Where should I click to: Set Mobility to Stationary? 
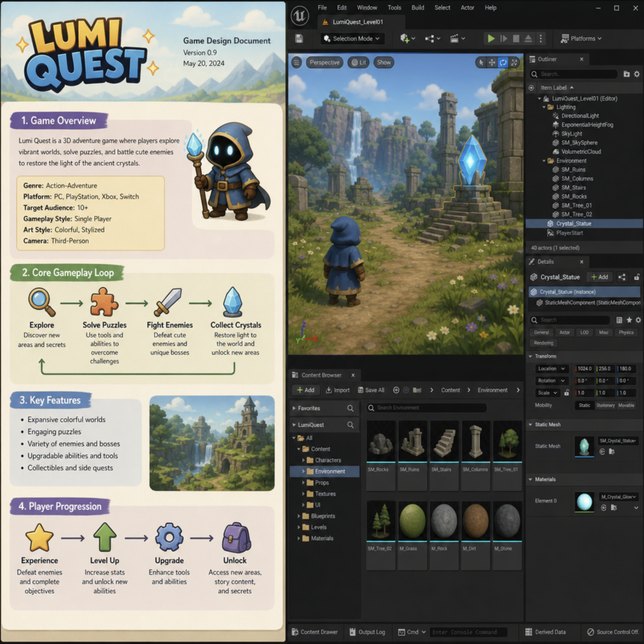(x=605, y=405)
